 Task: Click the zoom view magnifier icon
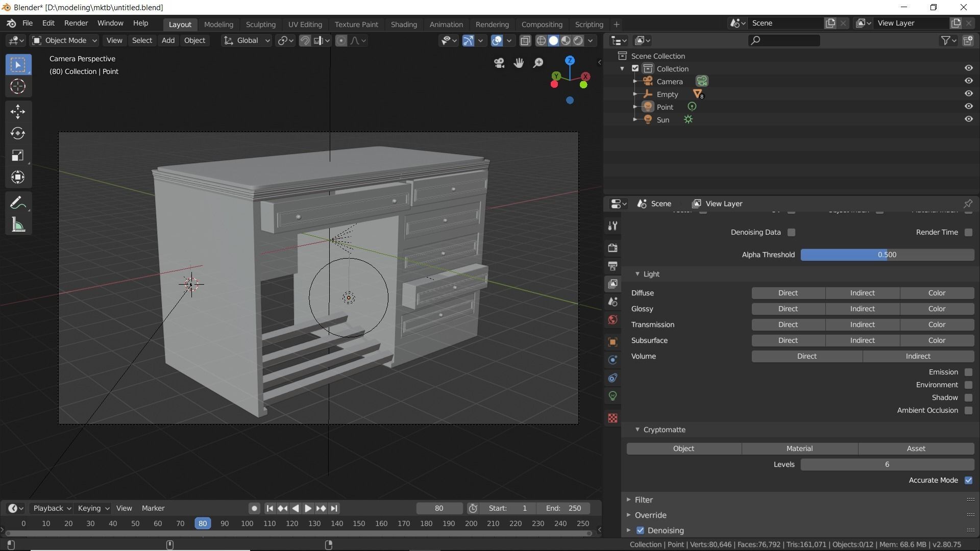tap(538, 63)
